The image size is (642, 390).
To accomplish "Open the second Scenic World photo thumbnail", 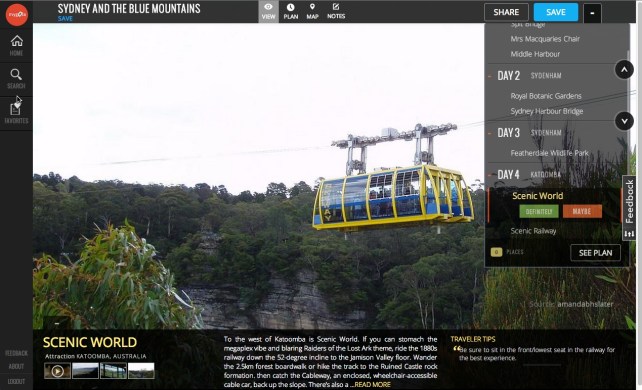I will click(x=85, y=371).
